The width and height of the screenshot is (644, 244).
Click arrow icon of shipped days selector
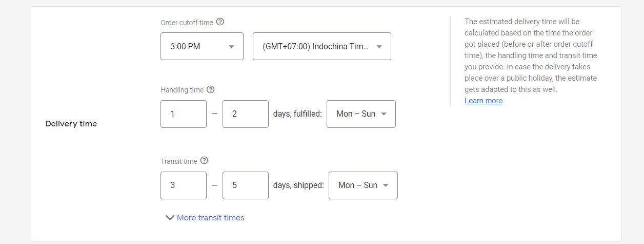click(x=386, y=185)
